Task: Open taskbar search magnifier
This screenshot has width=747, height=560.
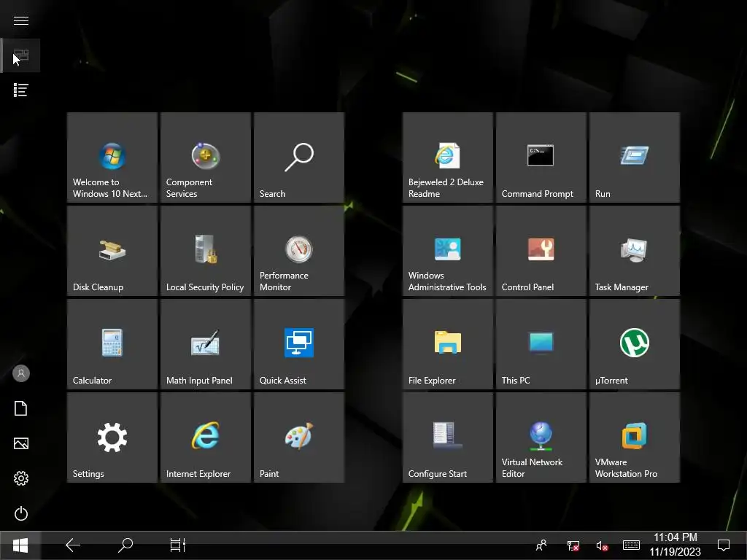Action: [x=125, y=545]
